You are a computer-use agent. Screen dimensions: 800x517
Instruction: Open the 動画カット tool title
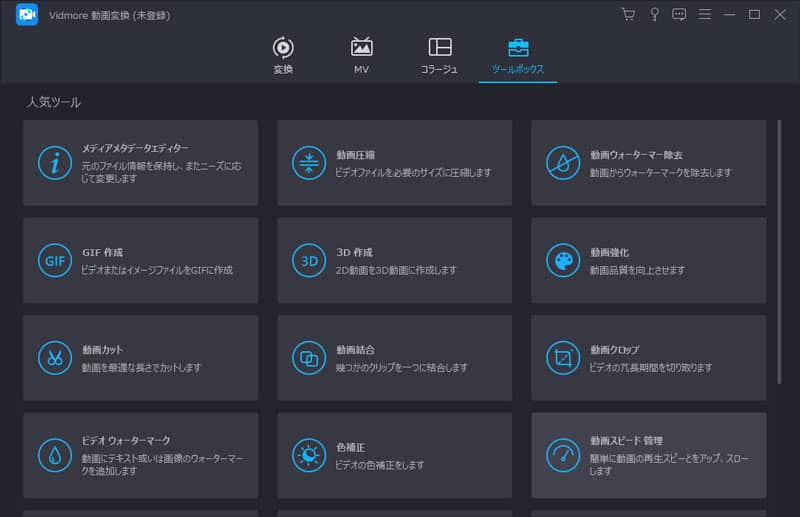[103, 350]
